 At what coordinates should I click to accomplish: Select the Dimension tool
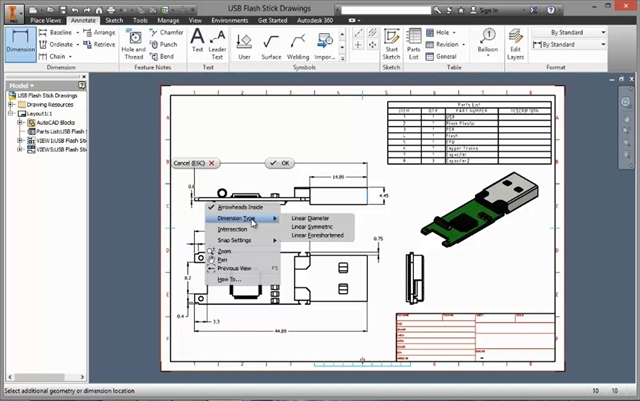[x=20, y=44]
